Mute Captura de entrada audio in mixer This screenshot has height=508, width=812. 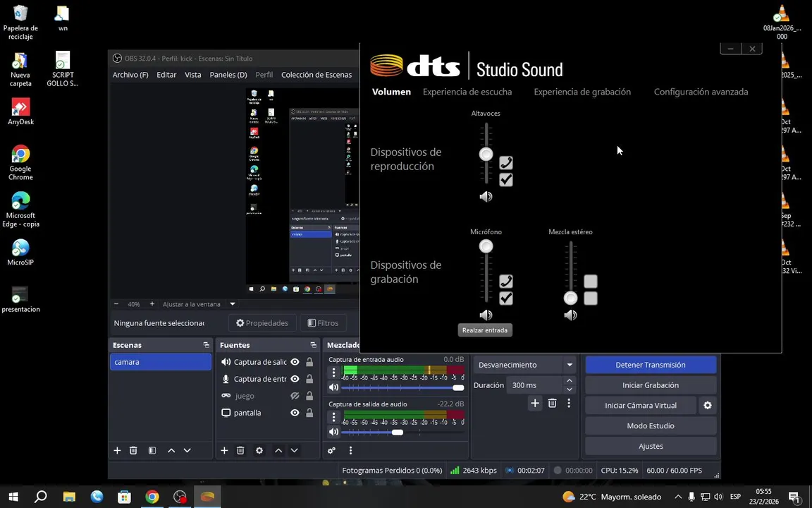pos(333,387)
